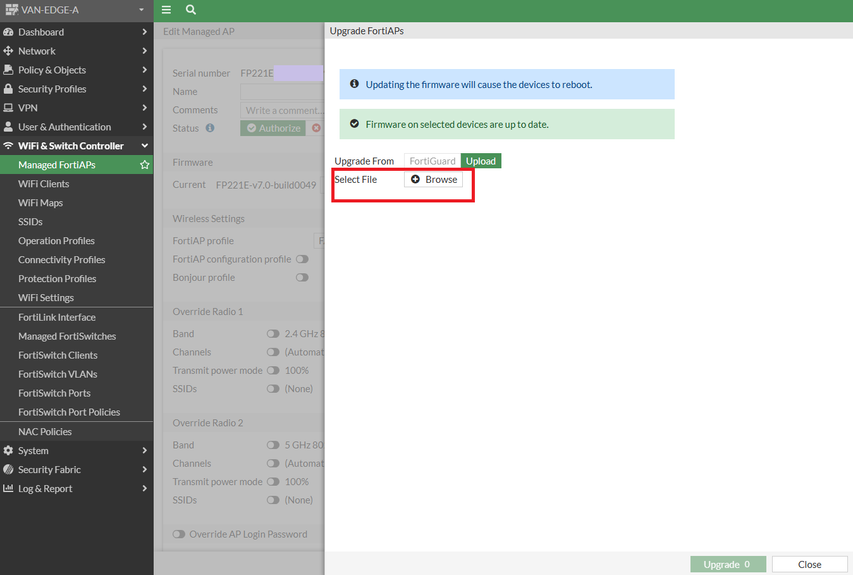Viewport: 853px width, 575px height.
Task: Toggle the Bonjour profile switch
Action: pos(302,277)
